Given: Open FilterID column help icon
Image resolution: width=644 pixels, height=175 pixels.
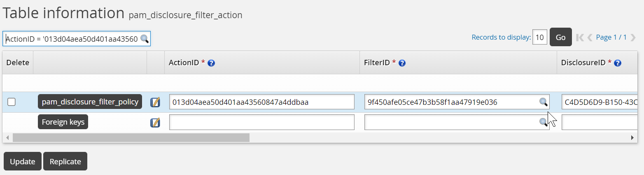Looking at the screenshot, I should 402,63.
